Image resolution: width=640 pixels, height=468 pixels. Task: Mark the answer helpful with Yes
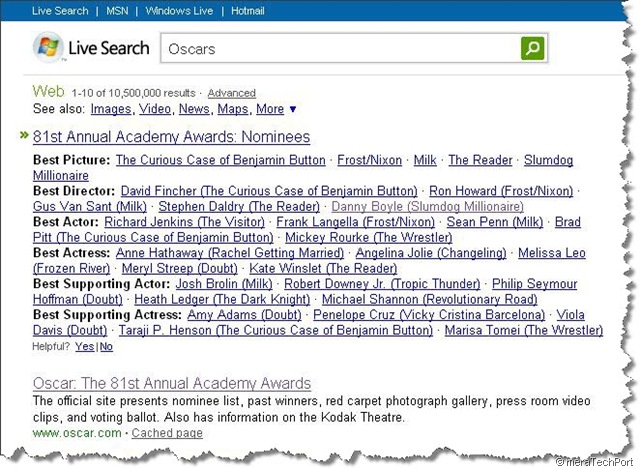pyautogui.click(x=84, y=346)
